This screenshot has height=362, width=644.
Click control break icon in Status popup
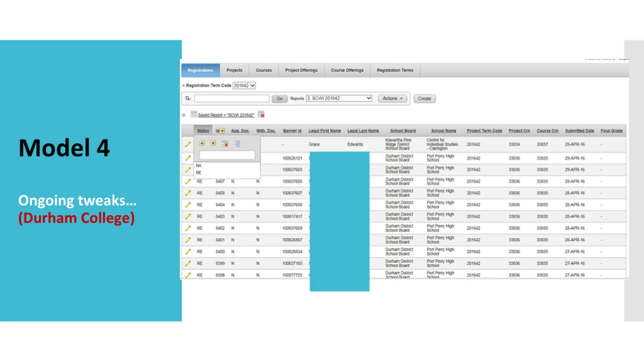[x=237, y=144]
